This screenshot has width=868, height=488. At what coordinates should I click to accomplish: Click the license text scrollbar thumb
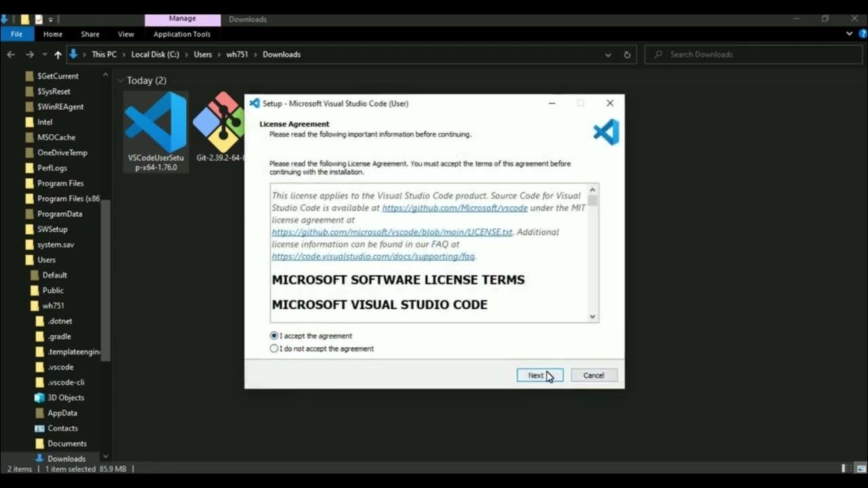593,201
